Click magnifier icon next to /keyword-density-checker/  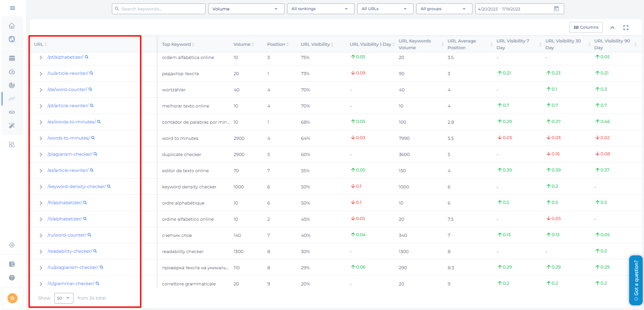pos(109,186)
